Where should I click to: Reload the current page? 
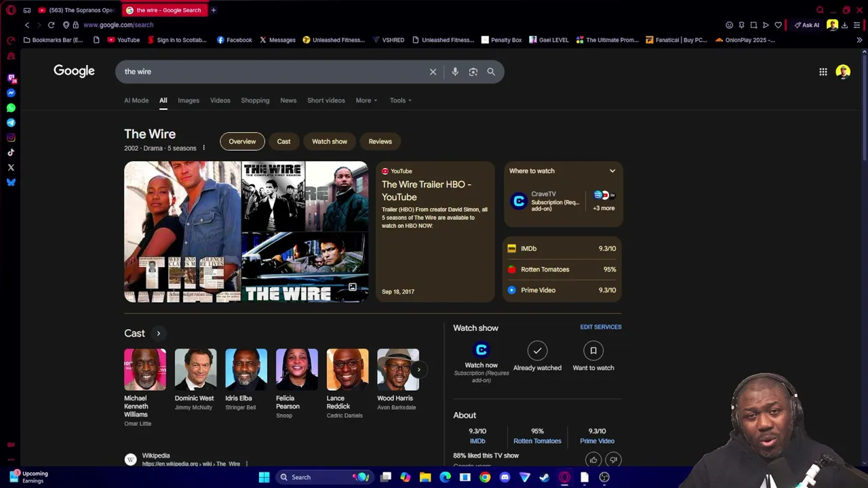pos(51,25)
